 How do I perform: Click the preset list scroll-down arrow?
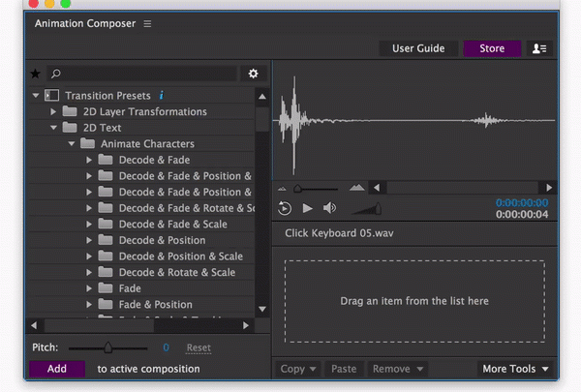262,309
